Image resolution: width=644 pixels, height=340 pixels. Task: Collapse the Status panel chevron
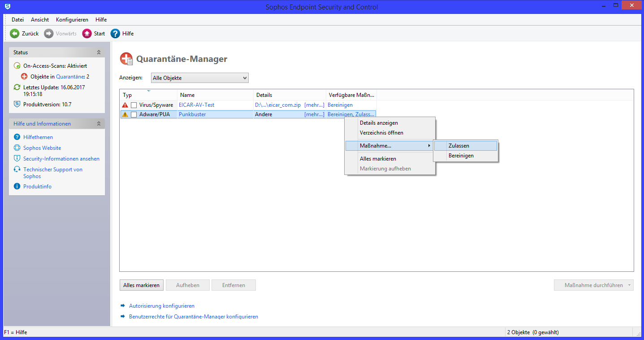pyautogui.click(x=99, y=52)
